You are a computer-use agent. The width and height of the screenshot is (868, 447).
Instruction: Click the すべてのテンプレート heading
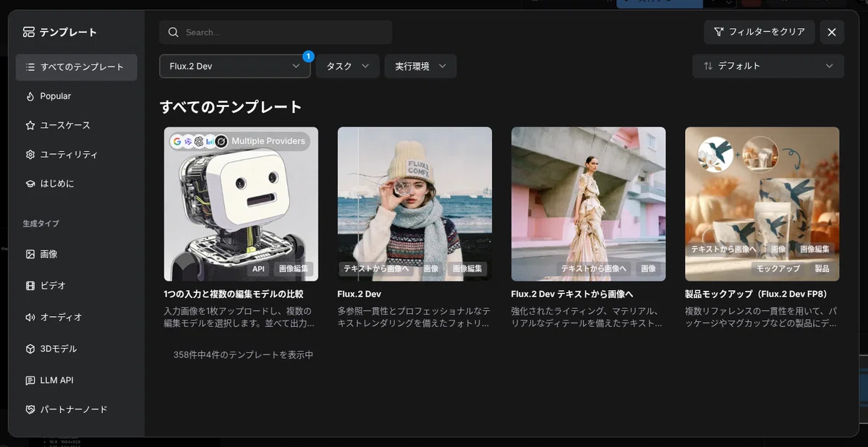coord(231,107)
